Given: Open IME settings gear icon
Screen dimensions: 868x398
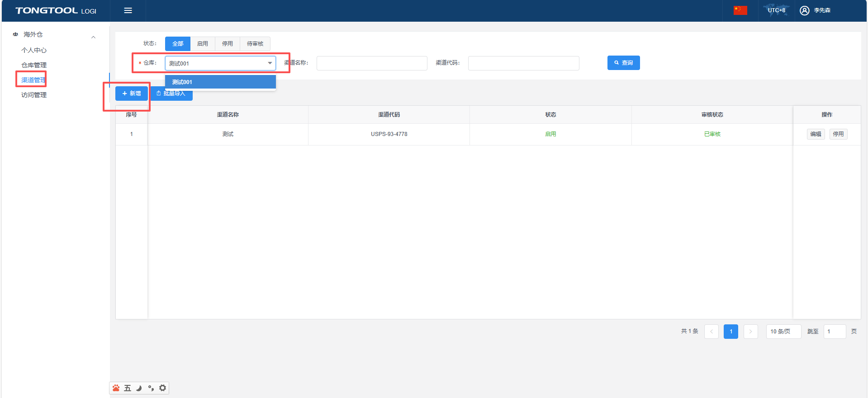Looking at the screenshot, I should (x=163, y=388).
